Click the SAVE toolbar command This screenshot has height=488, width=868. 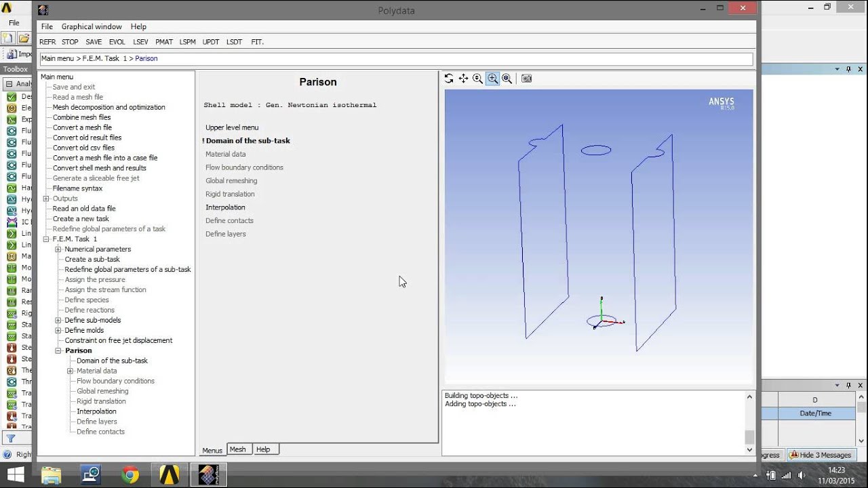pyautogui.click(x=94, y=42)
